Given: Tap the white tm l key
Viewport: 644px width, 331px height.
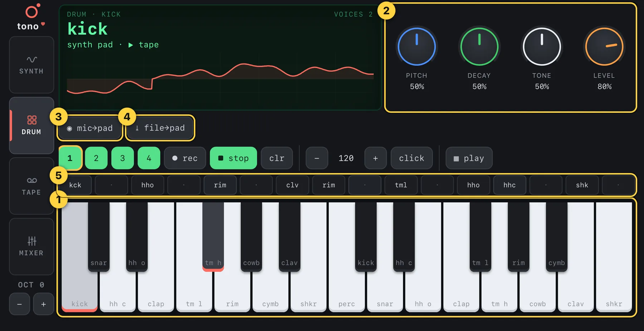Looking at the screenshot, I should tap(194, 290).
